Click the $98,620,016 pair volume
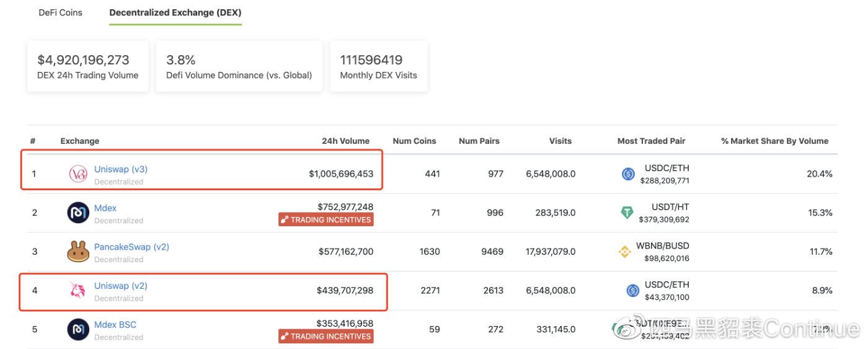868x349 pixels. point(667,258)
